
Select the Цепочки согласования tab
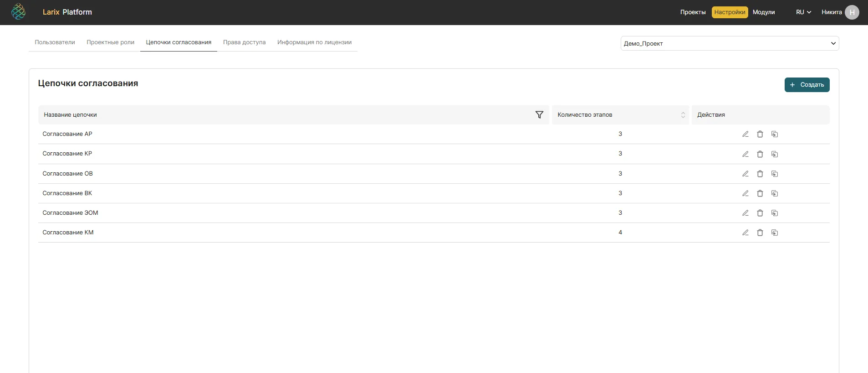click(179, 42)
